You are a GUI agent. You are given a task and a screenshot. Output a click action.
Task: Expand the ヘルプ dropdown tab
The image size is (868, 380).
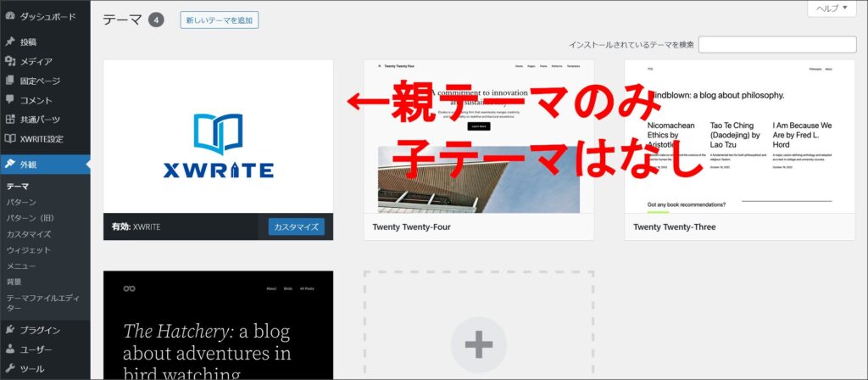832,8
